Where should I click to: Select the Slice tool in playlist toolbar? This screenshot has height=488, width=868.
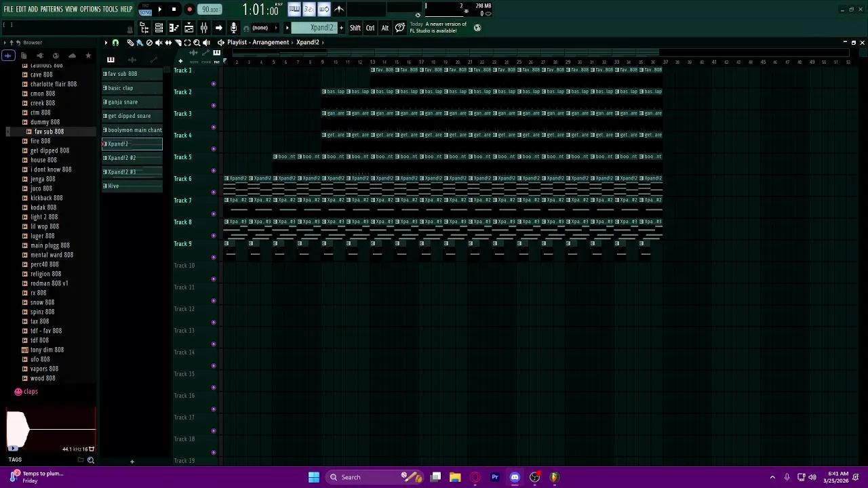178,42
